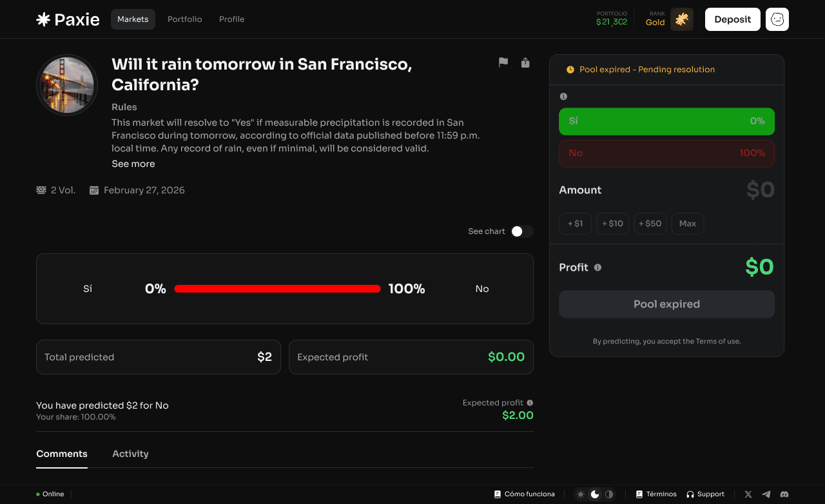Image resolution: width=825 pixels, height=504 pixels.
Task: Share this market via share icon
Action: pos(525,63)
